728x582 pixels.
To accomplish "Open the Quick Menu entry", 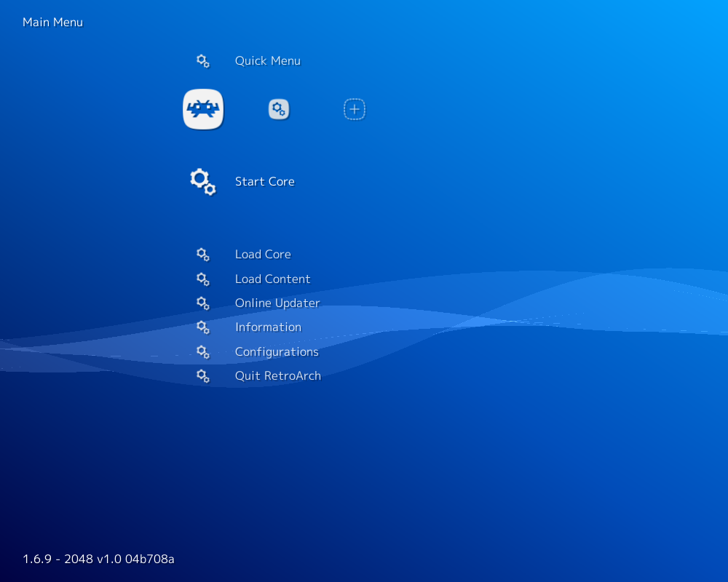I will 267,61.
